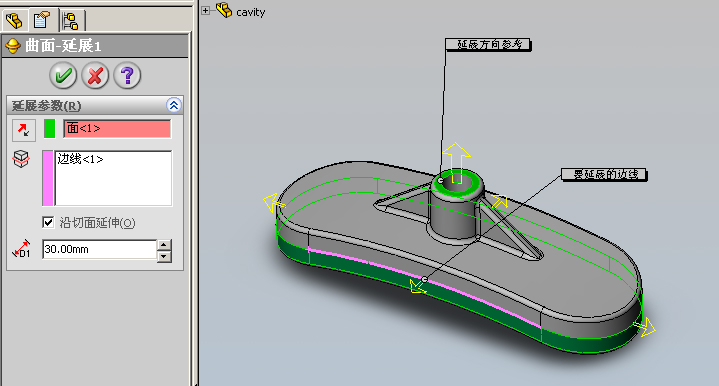This screenshot has height=386, width=719.
Task: Click the 延展方向参考 callout label
Action: click(488, 44)
